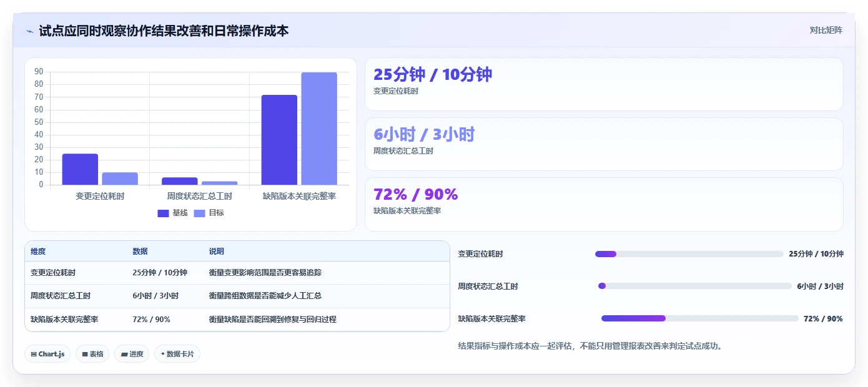Click the target bar for 变更定位耗时
The height and width of the screenshot is (387, 868).
[x=120, y=179]
